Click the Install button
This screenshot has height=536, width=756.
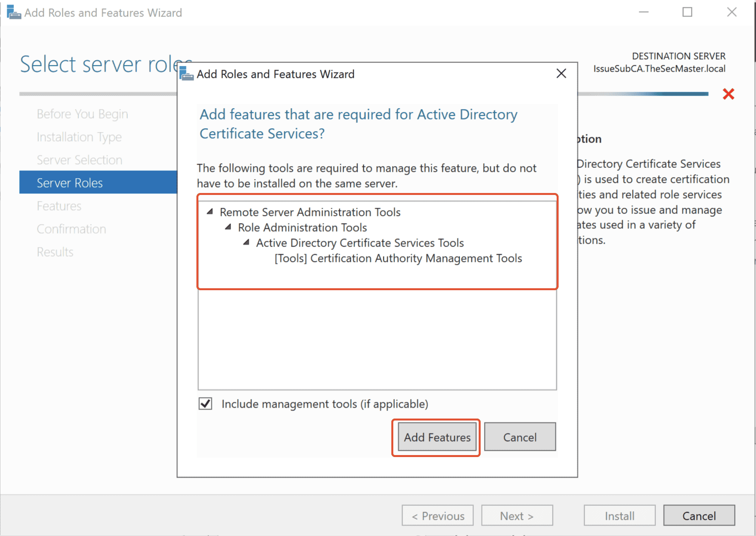click(x=620, y=516)
